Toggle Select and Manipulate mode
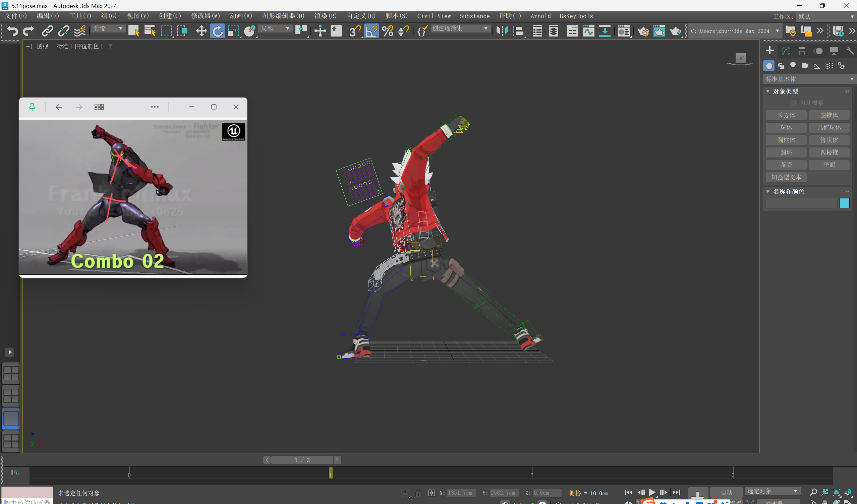 click(x=320, y=31)
